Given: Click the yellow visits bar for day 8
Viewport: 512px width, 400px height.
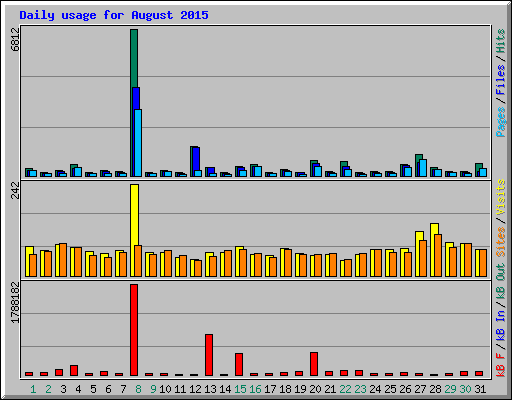Looking at the screenshot, I should (x=134, y=215).
